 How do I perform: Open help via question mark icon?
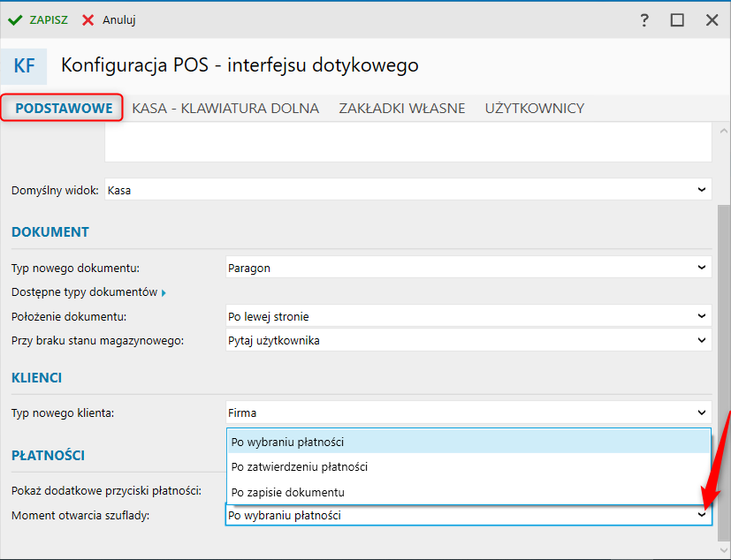pyautogui.click(x=644, y=19)
